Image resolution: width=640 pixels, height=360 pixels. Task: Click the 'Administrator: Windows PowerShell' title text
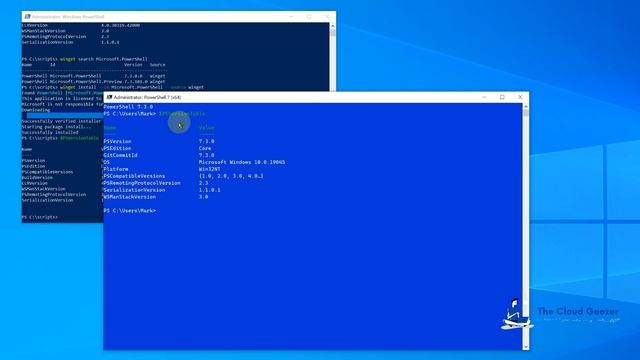(68, 17)
